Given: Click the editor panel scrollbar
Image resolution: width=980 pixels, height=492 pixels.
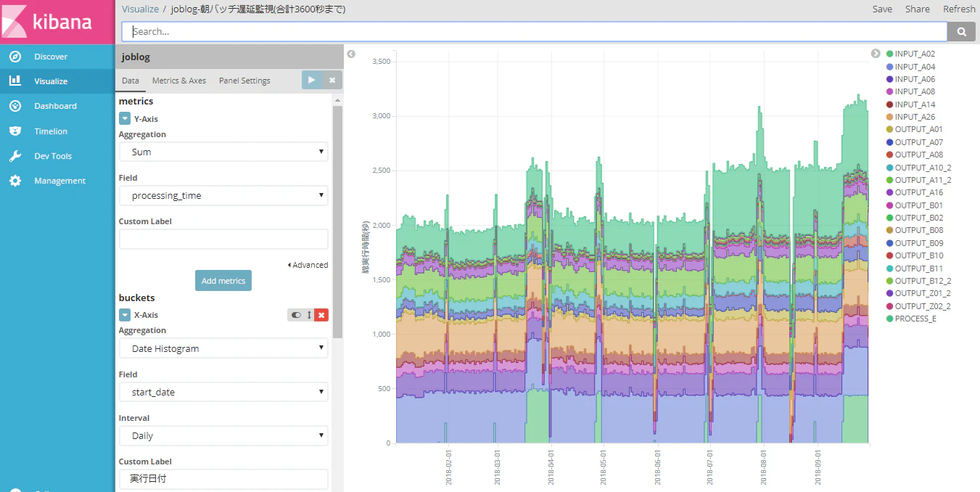Looking at the screenshot, I should point(337,221).
